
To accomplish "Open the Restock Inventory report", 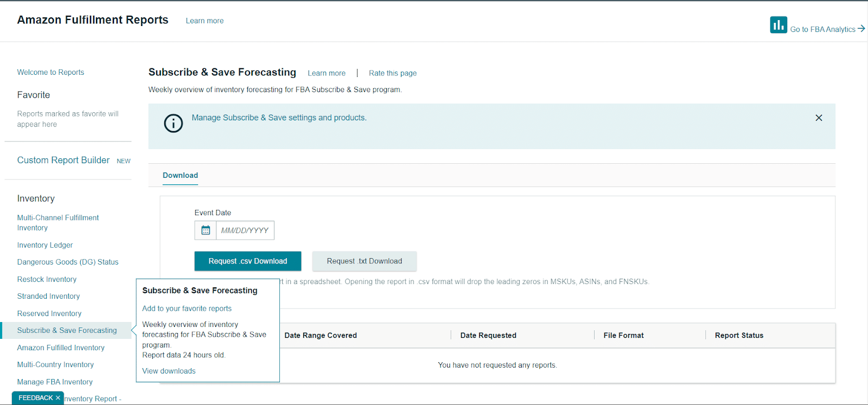I will click(x=47, y=279).
